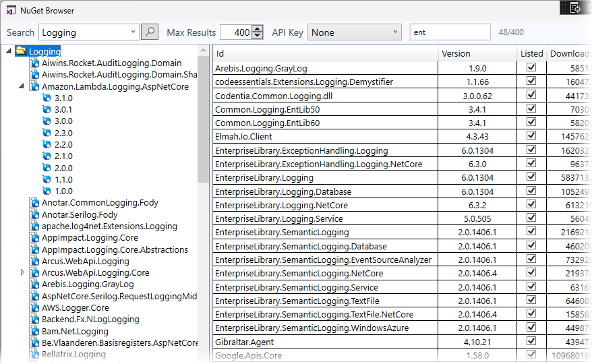Click the version icon next to 1.0.0

47,191
